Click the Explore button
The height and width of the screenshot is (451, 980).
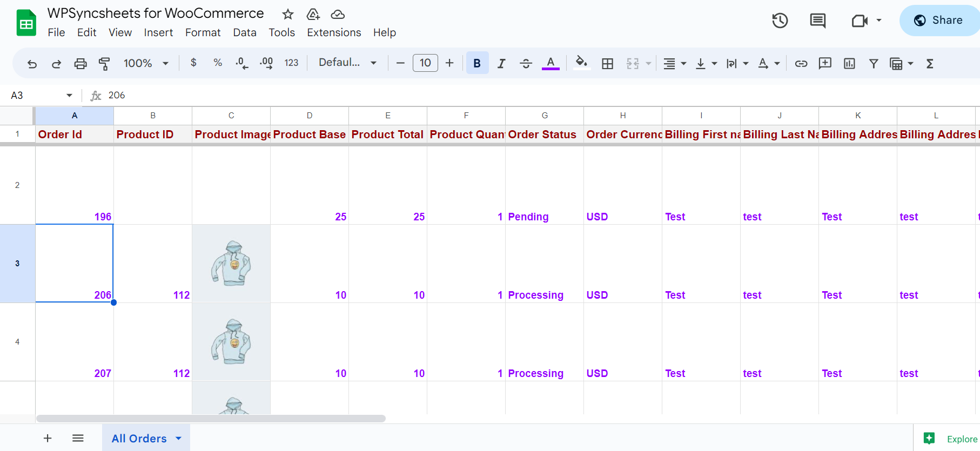click(x=951, y=439)
